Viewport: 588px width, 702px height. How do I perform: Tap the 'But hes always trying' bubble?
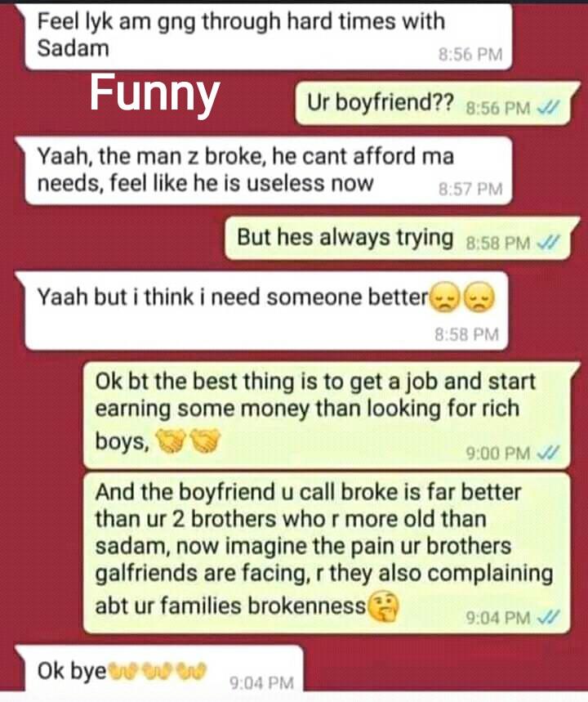[398, 238]
